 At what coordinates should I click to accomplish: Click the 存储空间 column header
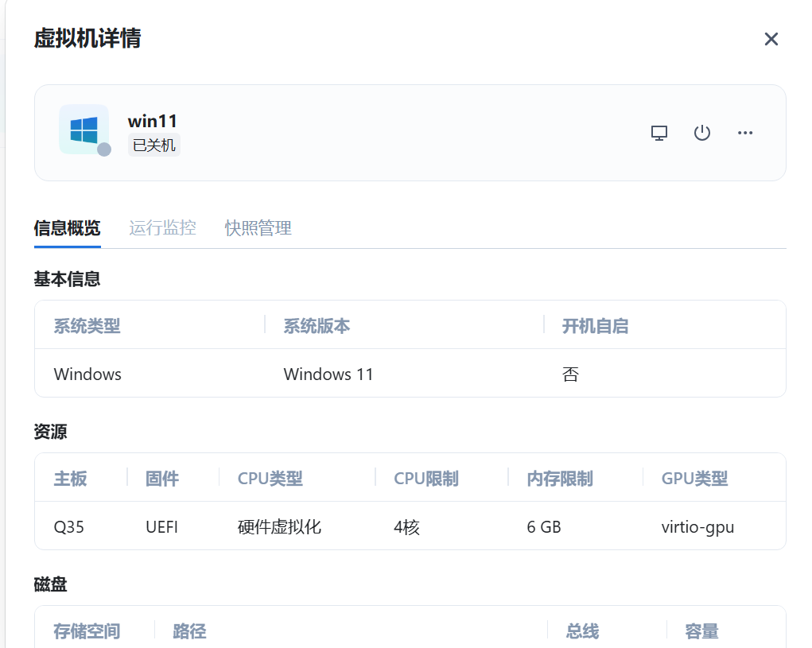click(x=87, y=631)
